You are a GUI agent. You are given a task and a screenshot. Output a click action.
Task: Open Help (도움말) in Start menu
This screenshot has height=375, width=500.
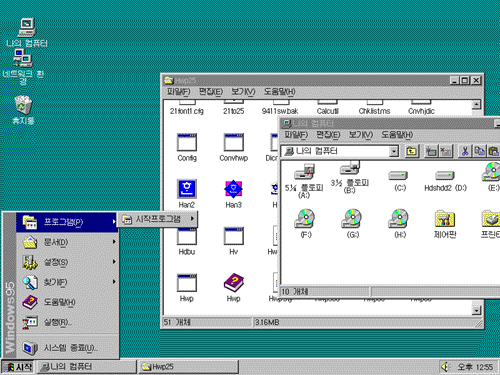coord(67,302)
